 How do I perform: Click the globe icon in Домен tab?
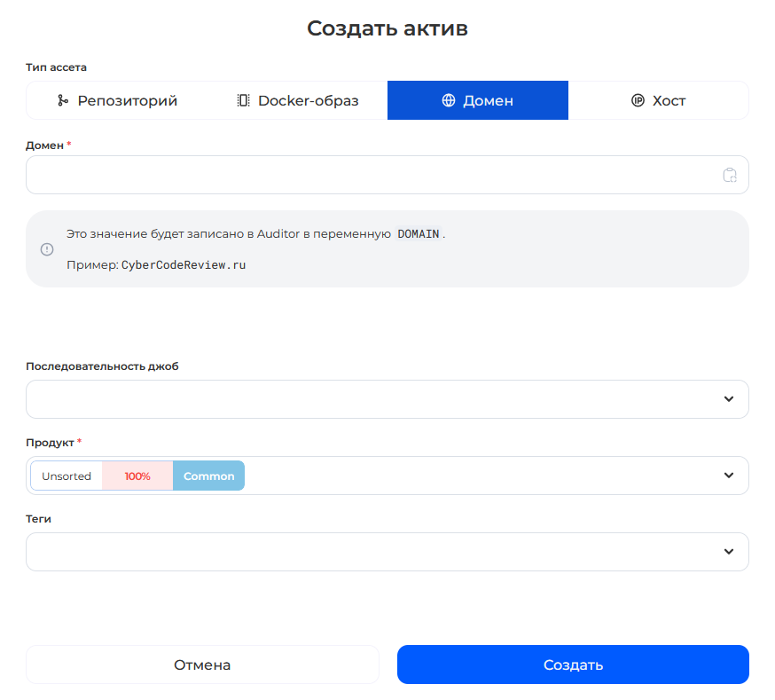coord(449,101)
